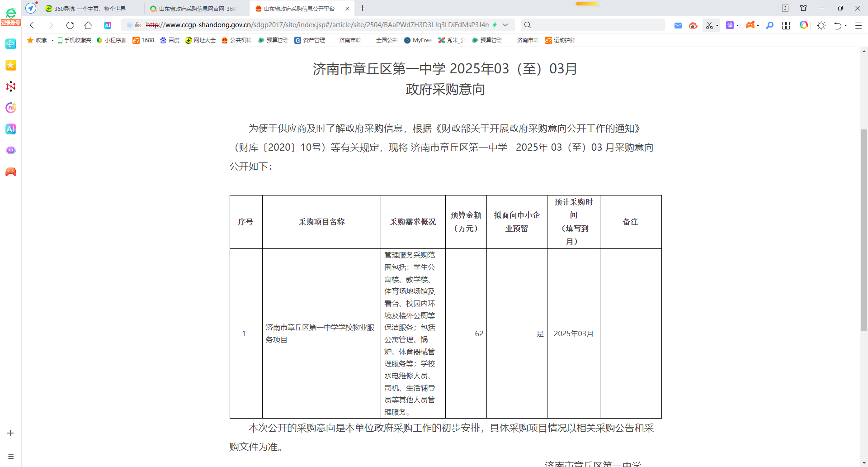This screenshot has height=467, width=868.
Task: Click the 登录账号 login badge
Action: coord(11,23)
